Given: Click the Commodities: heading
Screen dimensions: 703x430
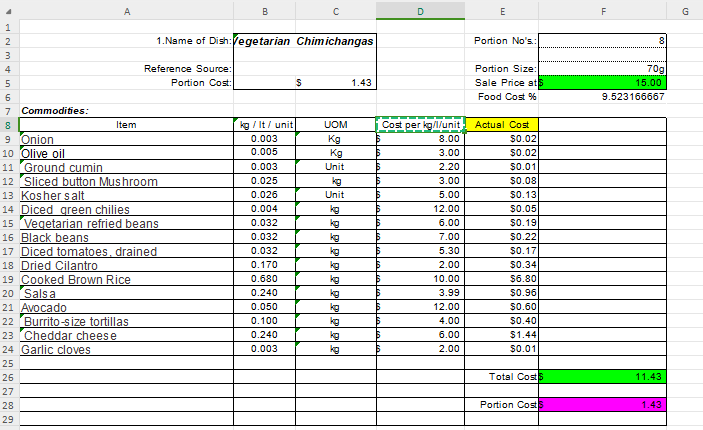Looking at the screenshot, I should pos(55,111).
